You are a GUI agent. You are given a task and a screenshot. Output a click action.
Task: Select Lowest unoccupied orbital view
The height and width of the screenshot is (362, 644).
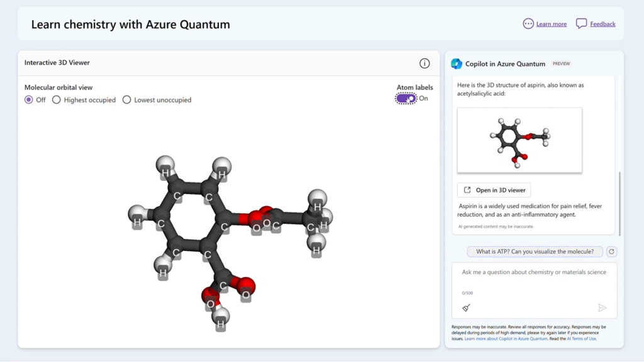[127, 100]
